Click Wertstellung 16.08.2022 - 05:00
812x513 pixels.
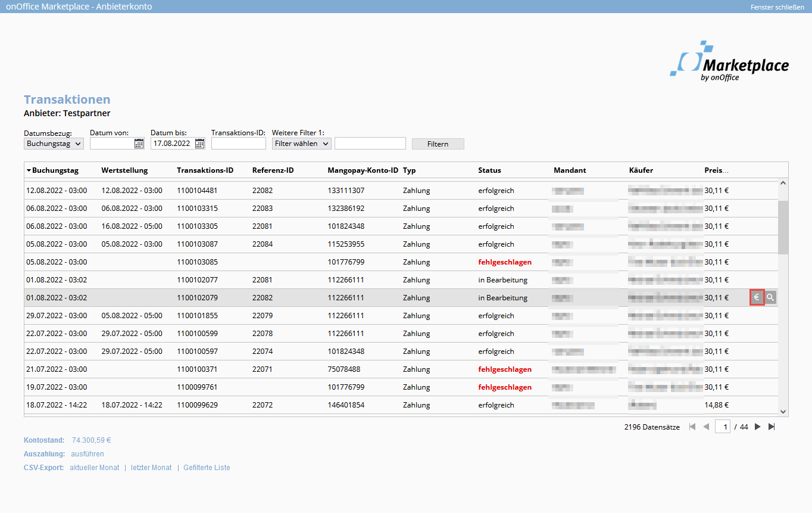coord(132,226)
